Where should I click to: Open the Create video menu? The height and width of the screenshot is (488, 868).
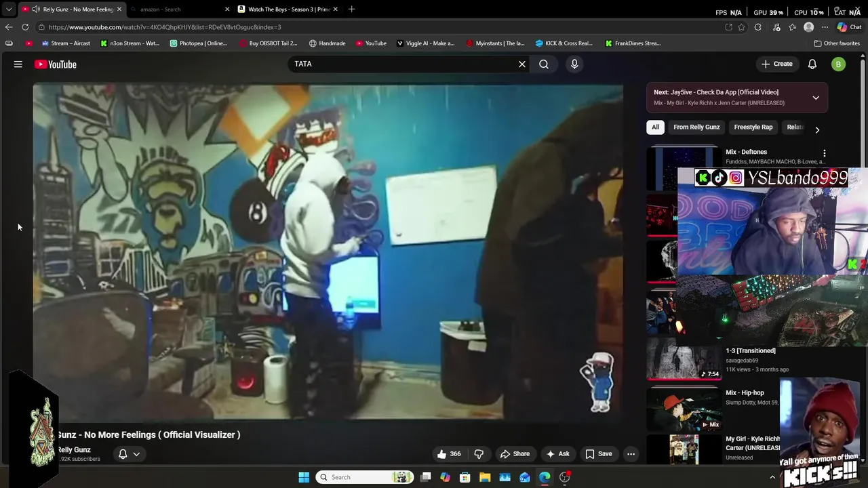click(x=777, y=64)
